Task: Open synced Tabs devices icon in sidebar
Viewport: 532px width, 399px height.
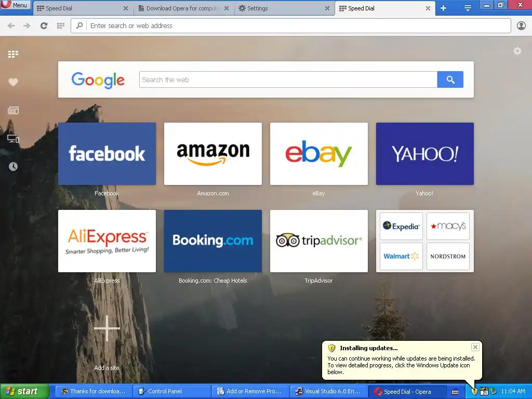Action: (13, 138)
